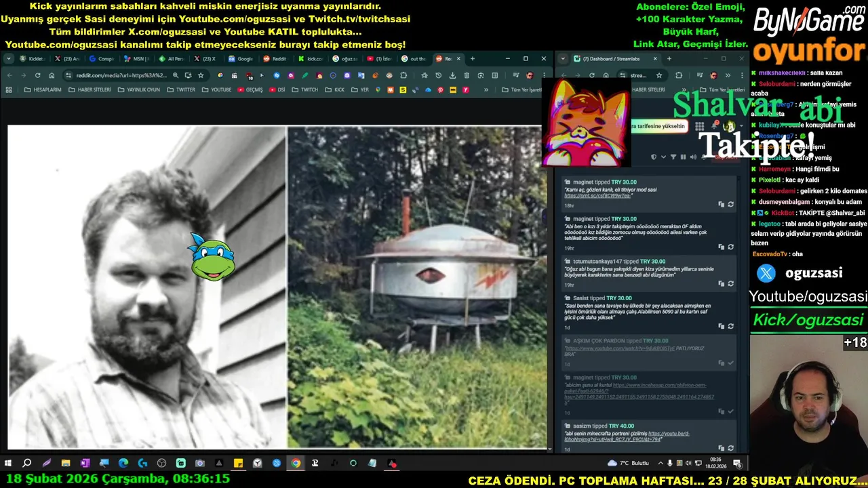The image size is (868, 488).
Task: Open a new tab in the left browser
Action: coord(473,59)
